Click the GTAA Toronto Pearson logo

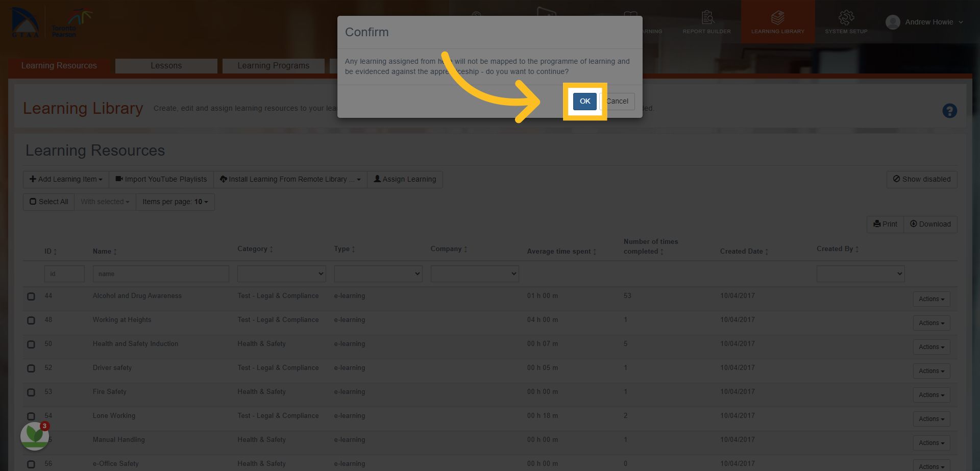(51, 23)
